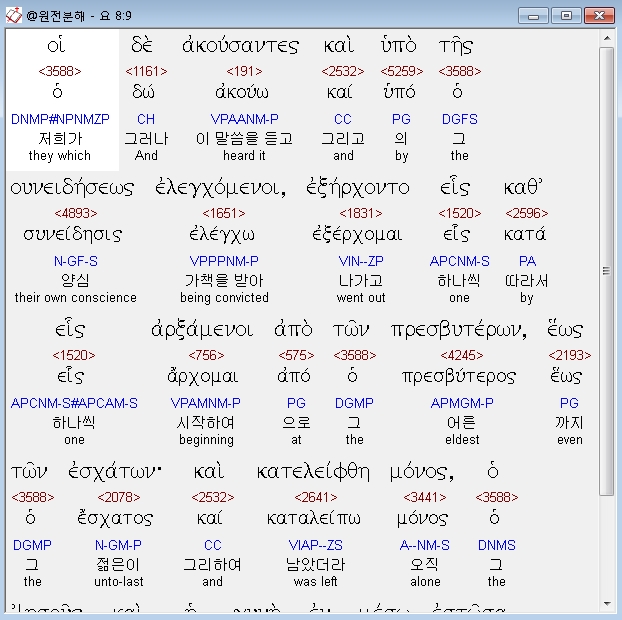Click the scrollbar down arrow
This screenshot has height=620, width=622.
tap(607, 604)
